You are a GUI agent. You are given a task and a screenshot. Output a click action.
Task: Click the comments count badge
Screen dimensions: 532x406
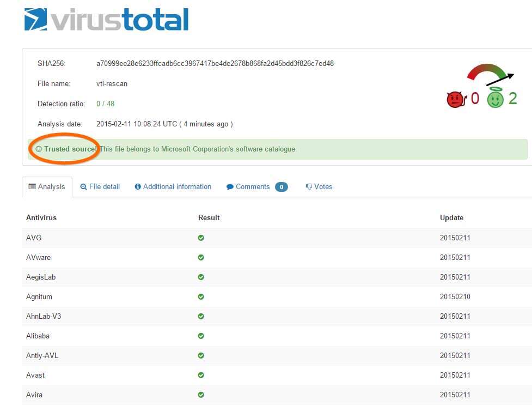click(281, 187)
